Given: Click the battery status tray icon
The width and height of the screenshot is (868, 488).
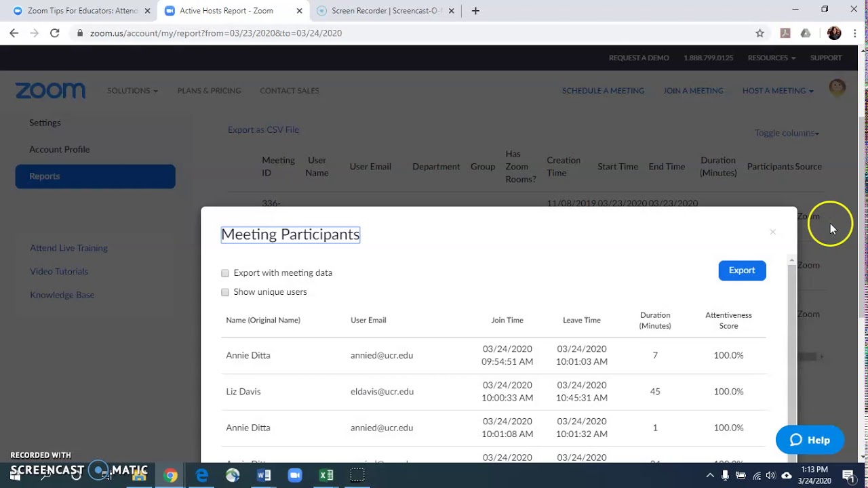Looking at the screenshot, I should [x=741, y=475].
